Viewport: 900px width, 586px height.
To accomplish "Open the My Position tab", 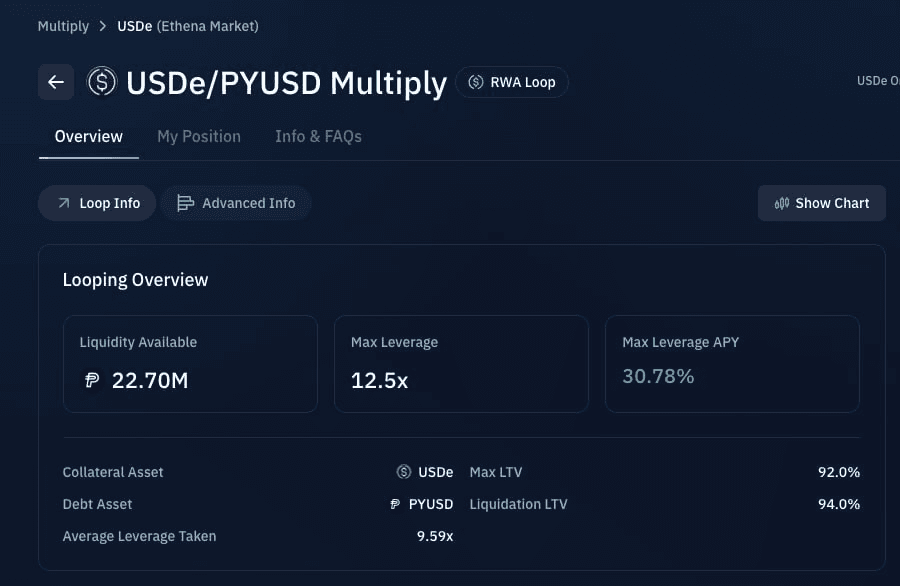I will [199, 137].
